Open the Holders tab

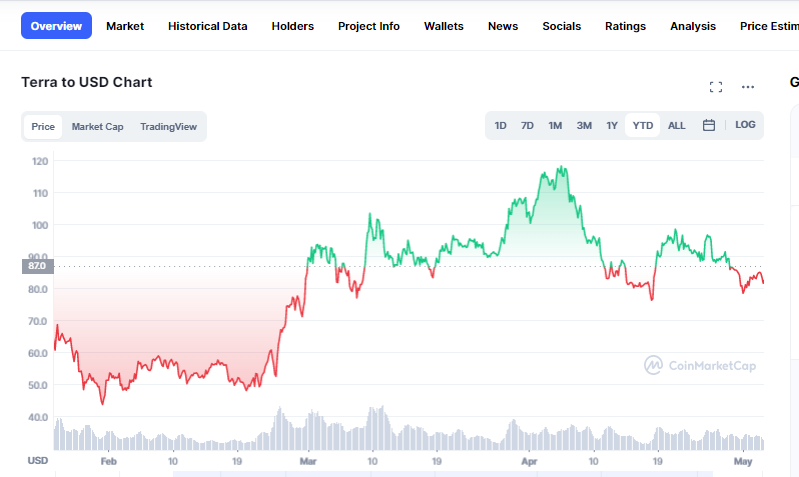point(292,26)
